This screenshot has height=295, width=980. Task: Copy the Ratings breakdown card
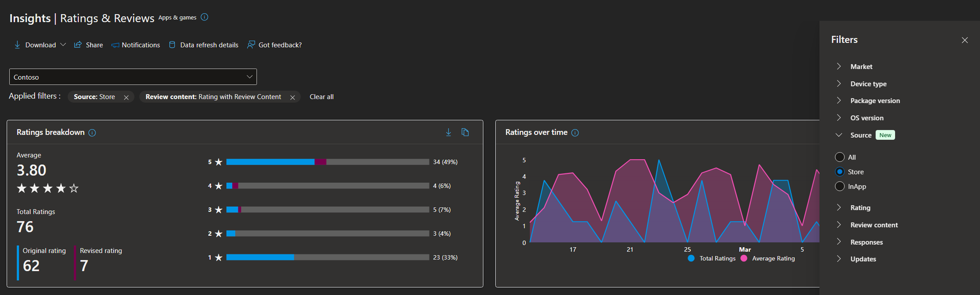point(465,132)
